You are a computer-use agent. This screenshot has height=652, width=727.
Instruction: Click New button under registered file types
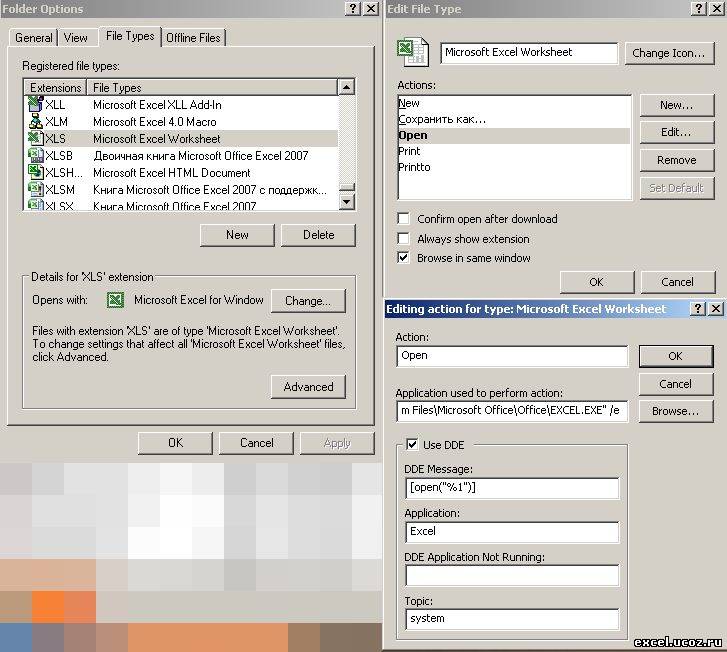pyautogui.click(x=237, y=235)
